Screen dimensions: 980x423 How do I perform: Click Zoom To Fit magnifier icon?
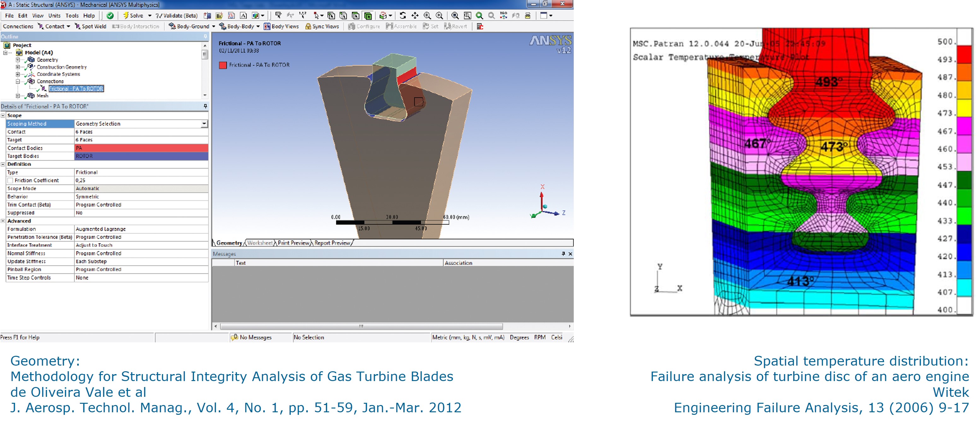click(x=455, y=15)
